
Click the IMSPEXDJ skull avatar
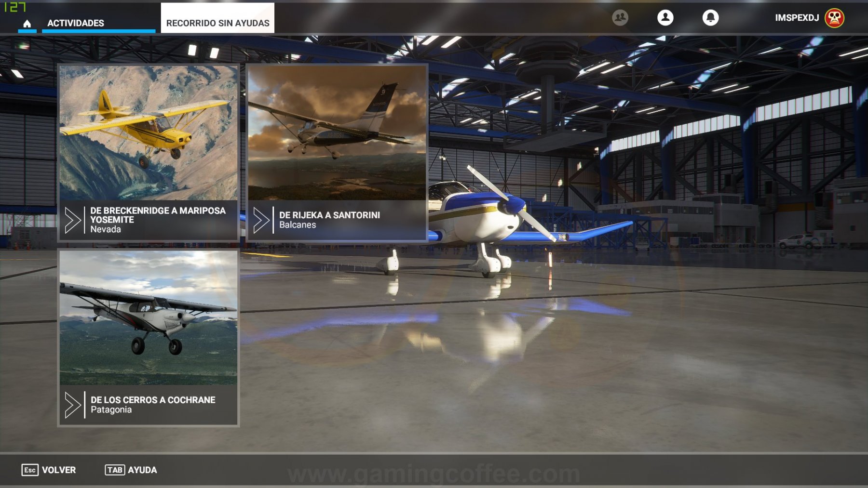click(x=834, y=18)
